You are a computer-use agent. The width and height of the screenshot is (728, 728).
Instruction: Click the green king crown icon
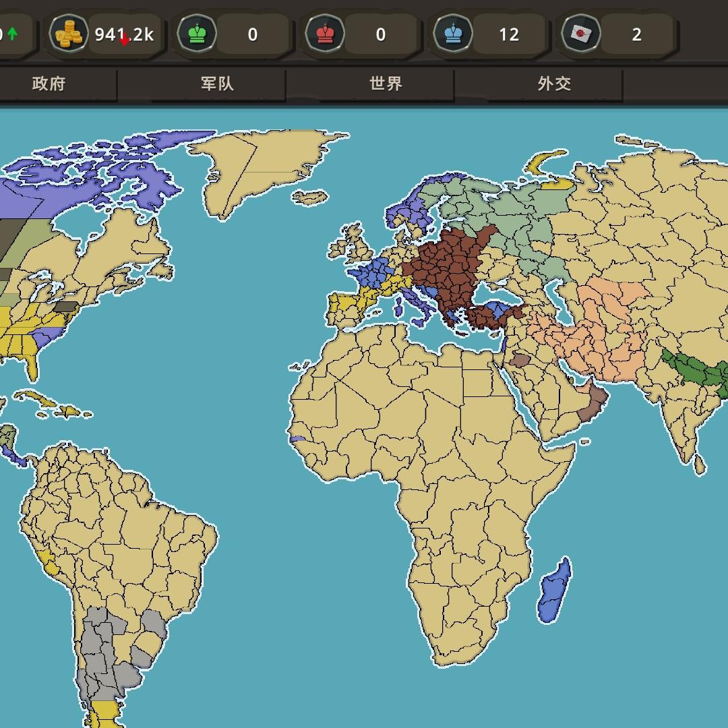click(197, 33)
